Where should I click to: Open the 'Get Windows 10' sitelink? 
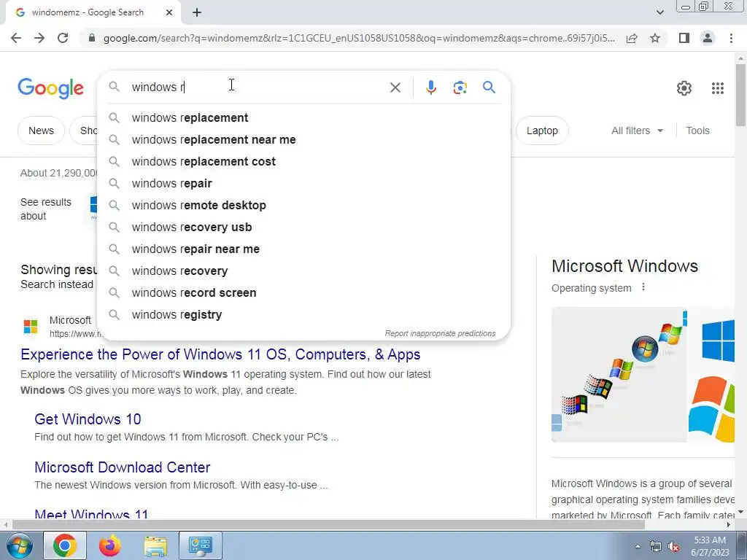pos(88,419)
